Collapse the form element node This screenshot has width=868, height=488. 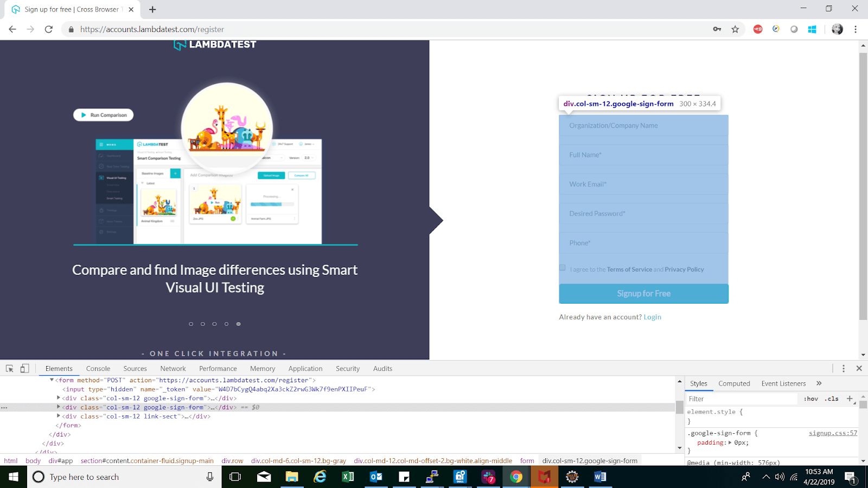pos(52,380)
